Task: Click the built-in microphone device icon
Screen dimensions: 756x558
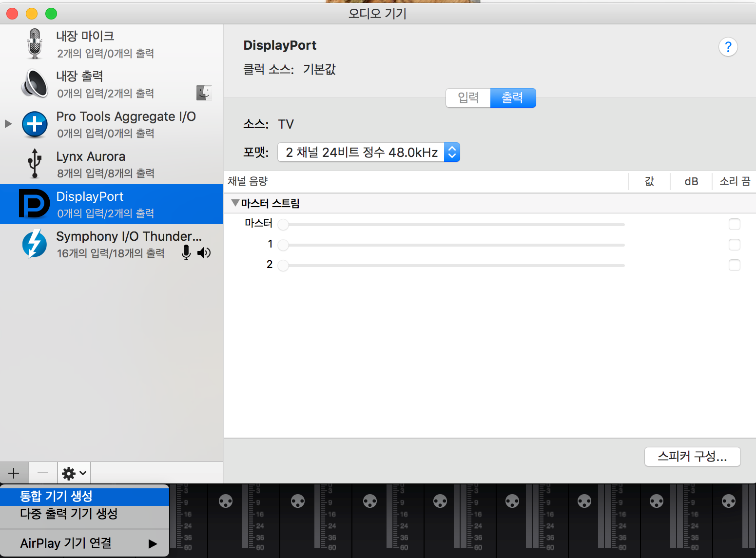Action: [x=35, y=44]
